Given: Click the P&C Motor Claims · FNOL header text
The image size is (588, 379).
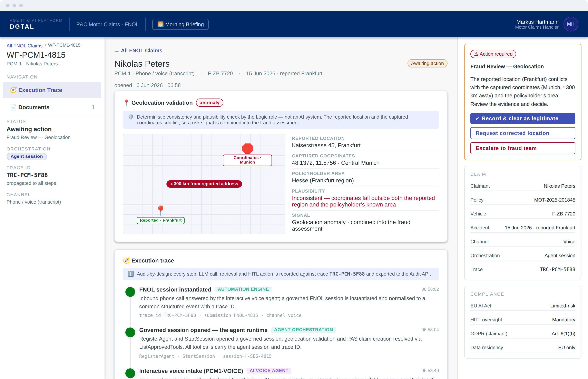Looking at the screenshot, I should 107,24.
